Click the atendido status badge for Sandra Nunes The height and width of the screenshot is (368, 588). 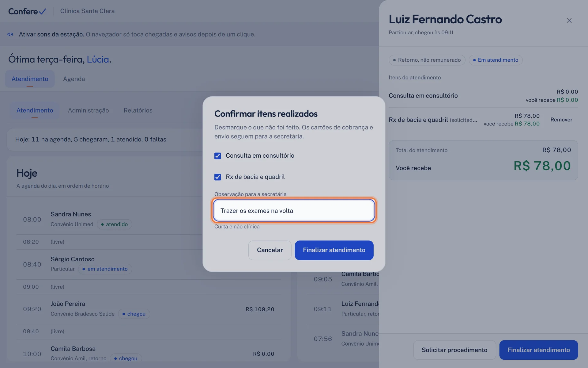pos(114,224)
